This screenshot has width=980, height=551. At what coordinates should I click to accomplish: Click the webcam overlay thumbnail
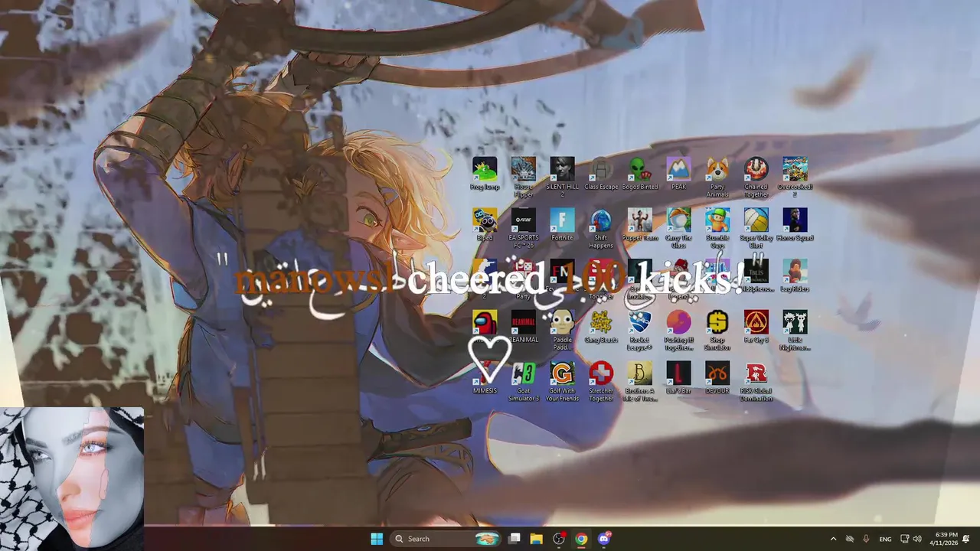[72, 478]
